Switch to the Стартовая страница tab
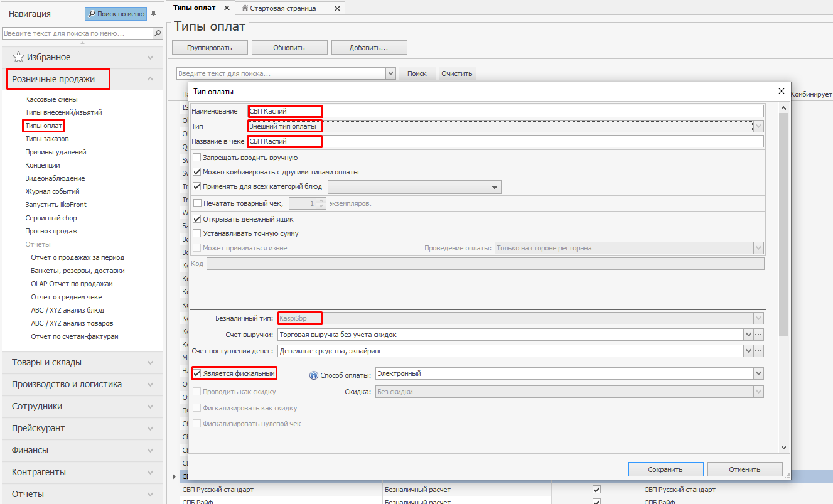This screenshot has width=833, height=504. click(x=283, y=8)
